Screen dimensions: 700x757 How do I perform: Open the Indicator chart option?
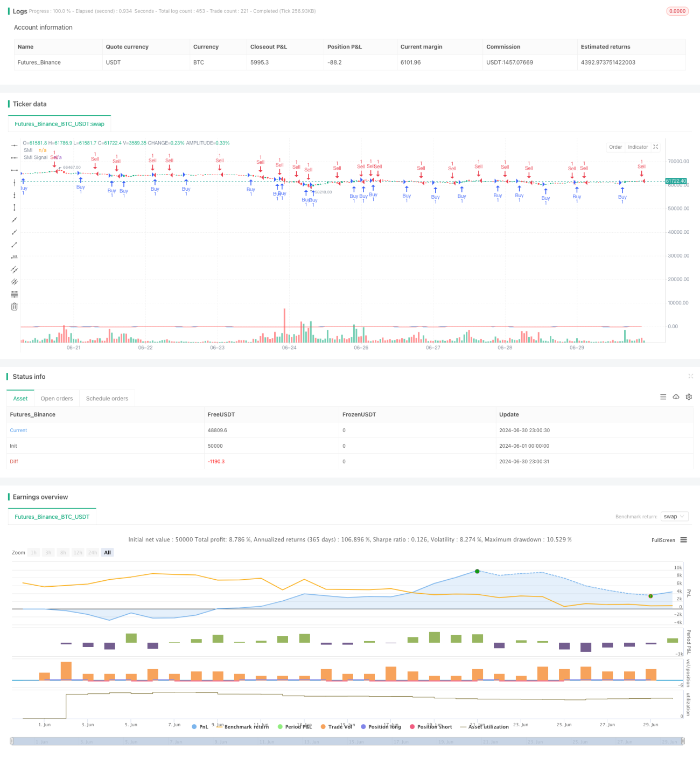coord(638,147)
